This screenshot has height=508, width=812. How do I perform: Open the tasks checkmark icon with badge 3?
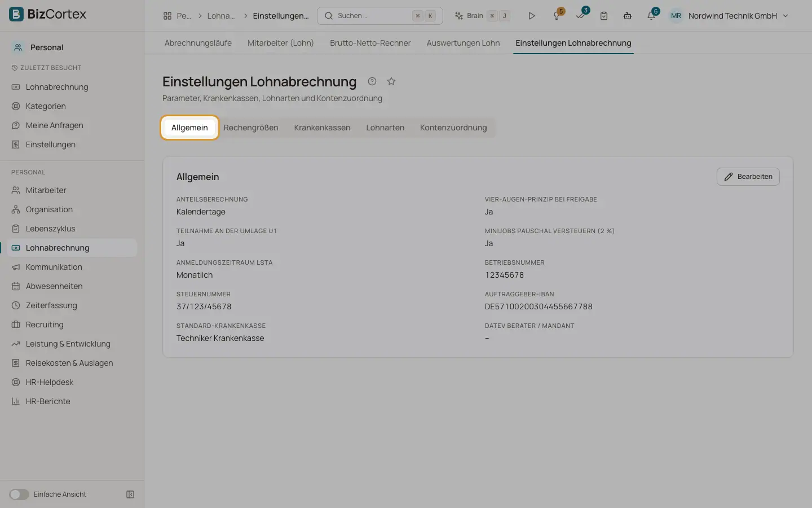point(581,16)
